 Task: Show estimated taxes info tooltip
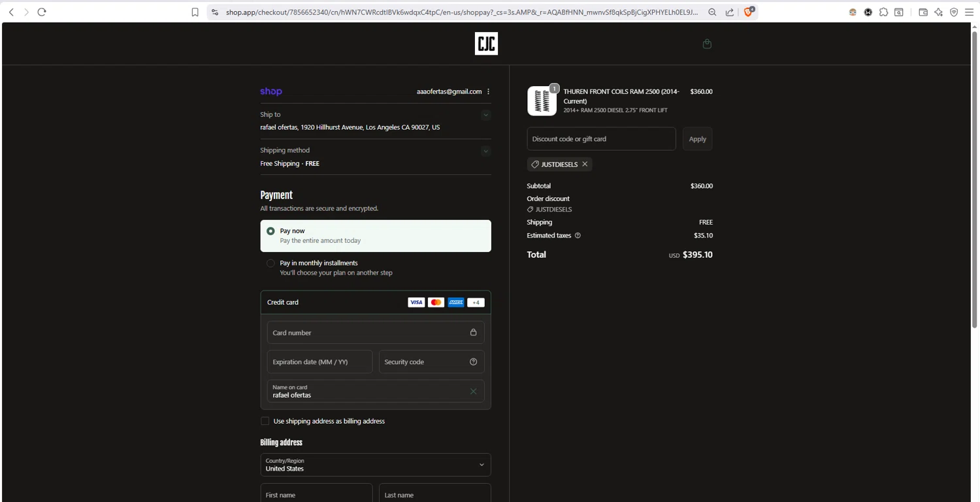click(x=578, y=236)
